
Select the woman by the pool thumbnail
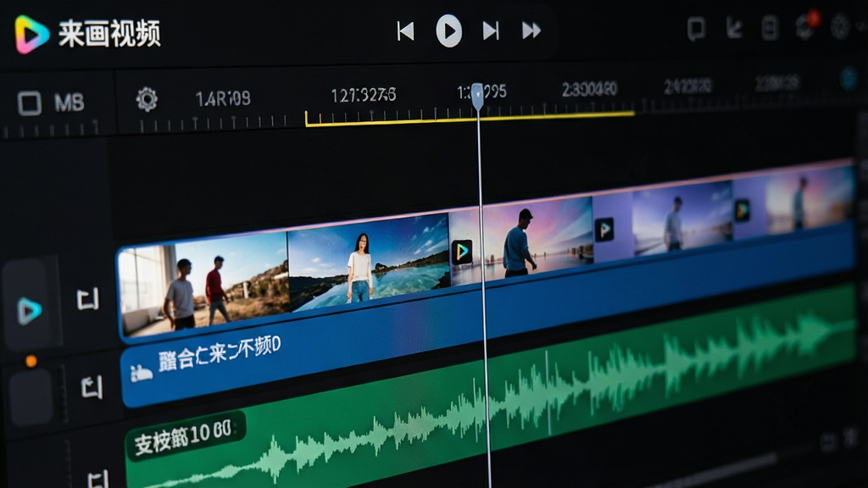click(370, 261)
